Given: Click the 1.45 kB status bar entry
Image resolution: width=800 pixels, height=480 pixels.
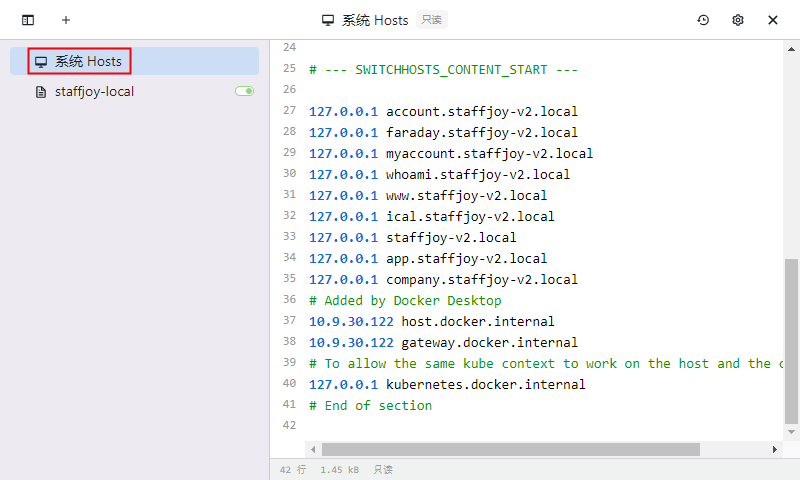Looking at the screenshot, I should pyautogui.click(x=339, y=469).
